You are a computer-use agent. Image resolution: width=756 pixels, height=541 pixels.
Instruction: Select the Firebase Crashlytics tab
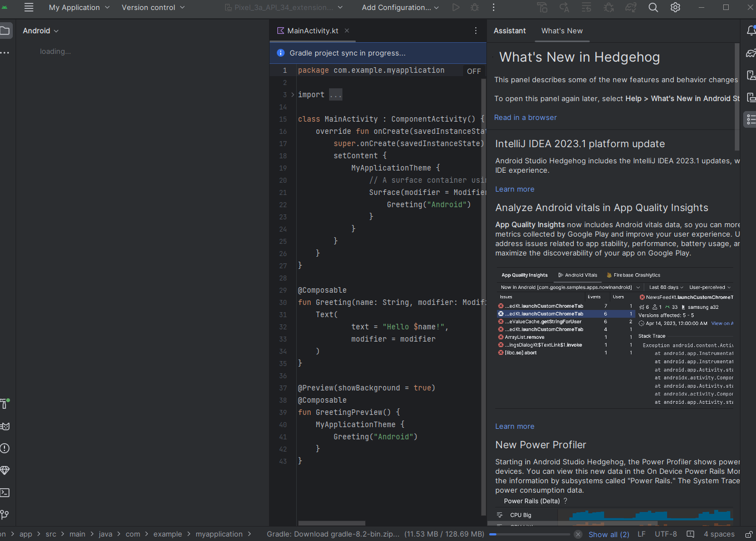(634, 275)
